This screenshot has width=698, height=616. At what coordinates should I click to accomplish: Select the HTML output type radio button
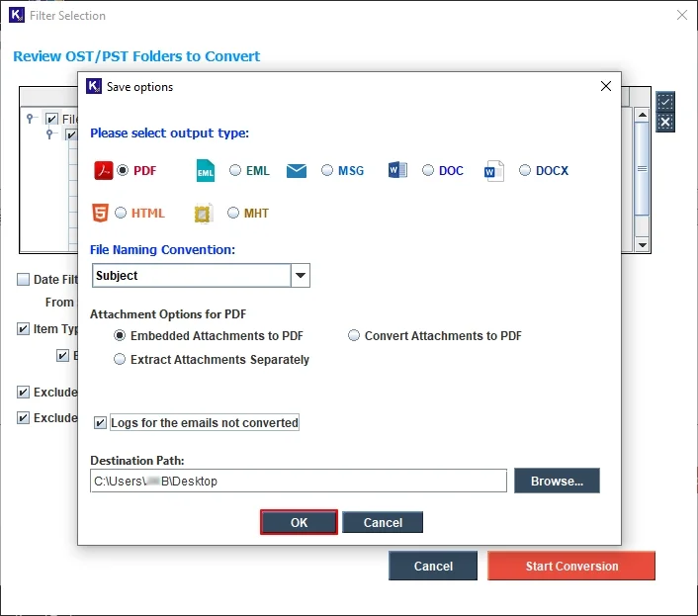[x=121, y=213]
